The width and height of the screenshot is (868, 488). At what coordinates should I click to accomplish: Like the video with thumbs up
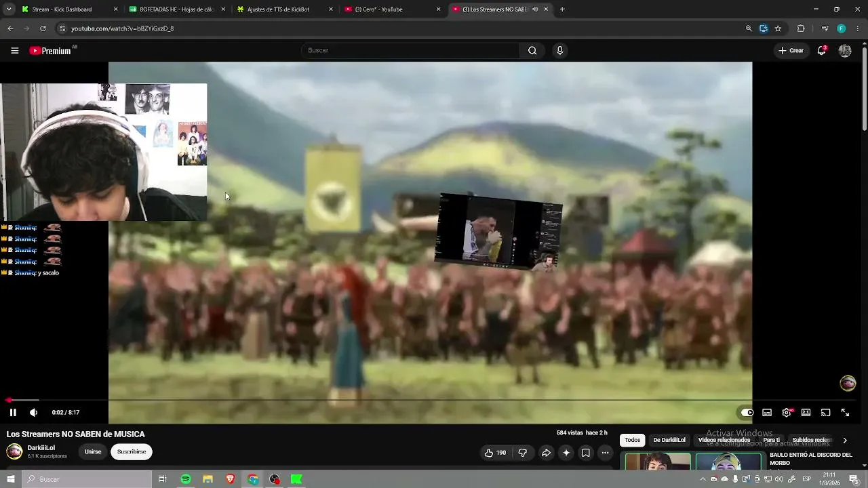point(494,453)
